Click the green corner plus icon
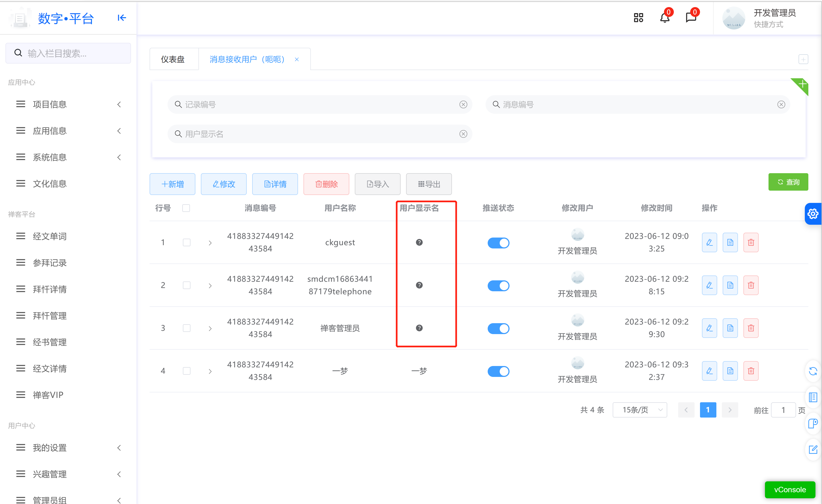The width and height of the screenshot is (822, 504). (802, 84)
